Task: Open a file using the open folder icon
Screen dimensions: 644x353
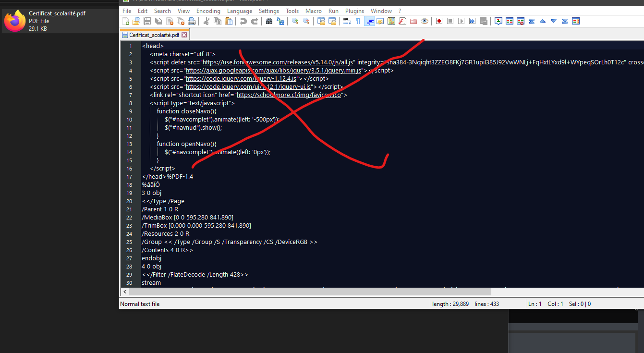Action: [136, 21]
